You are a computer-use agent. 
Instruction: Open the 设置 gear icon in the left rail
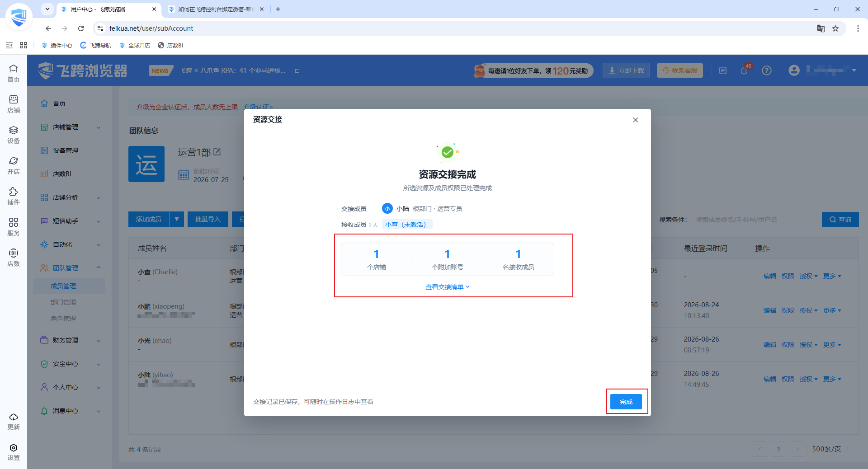click(x=14, y=452)
